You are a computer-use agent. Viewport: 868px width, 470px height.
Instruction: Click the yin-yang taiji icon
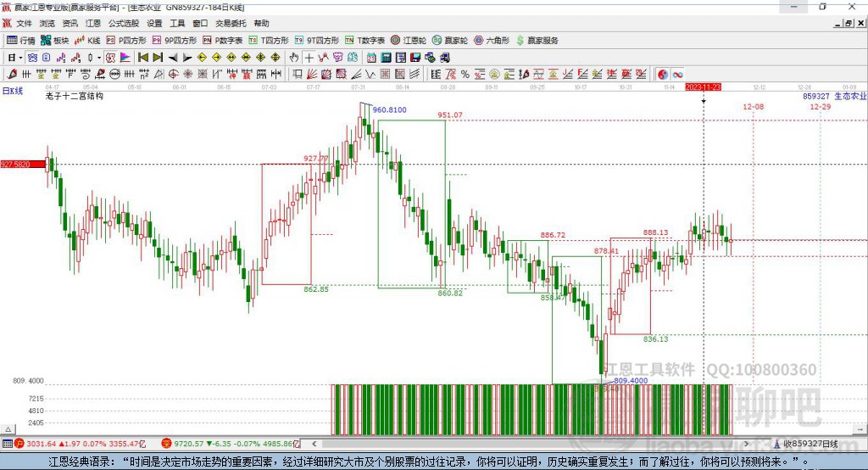(x=663, y=75)
